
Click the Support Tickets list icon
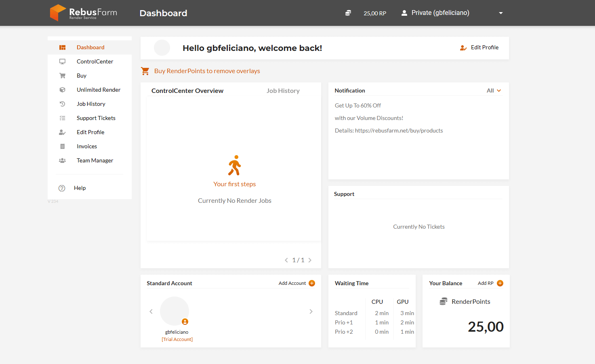click(62, 118)
